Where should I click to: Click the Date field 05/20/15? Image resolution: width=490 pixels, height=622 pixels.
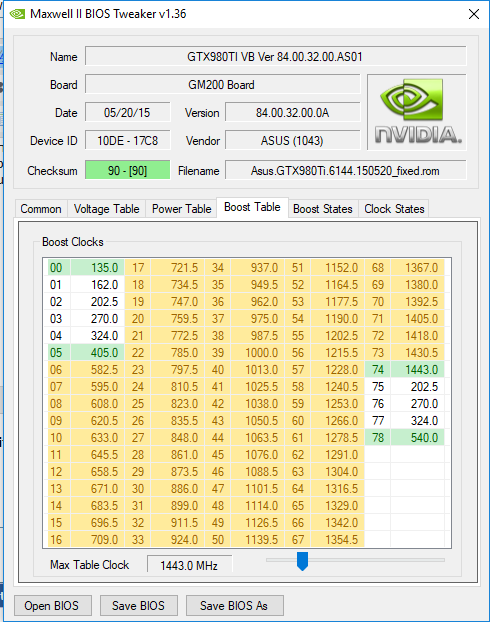pyautogui.click(x=127, y=113)
